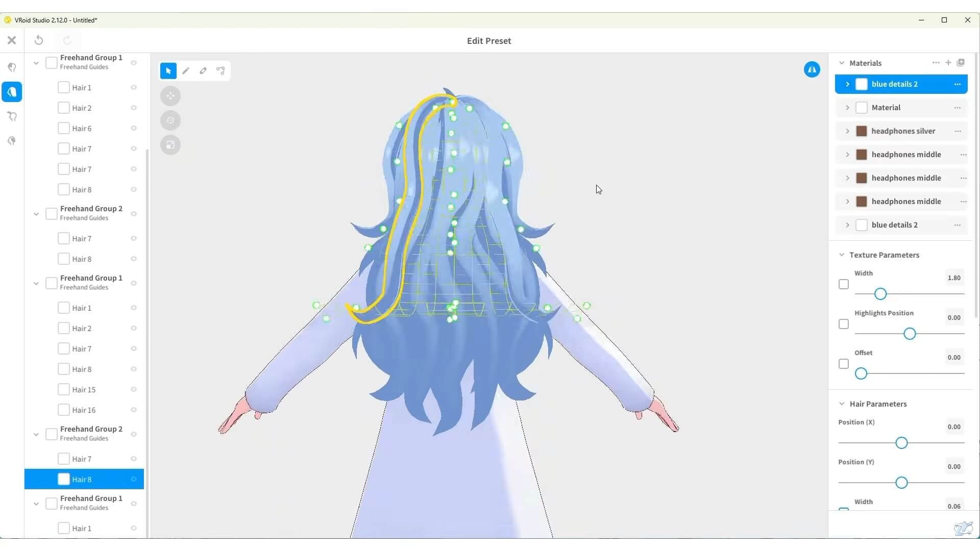The height and width of the screenshot is (551, 980).
Task: Open options for the Material entry
Action: (958, 108)
